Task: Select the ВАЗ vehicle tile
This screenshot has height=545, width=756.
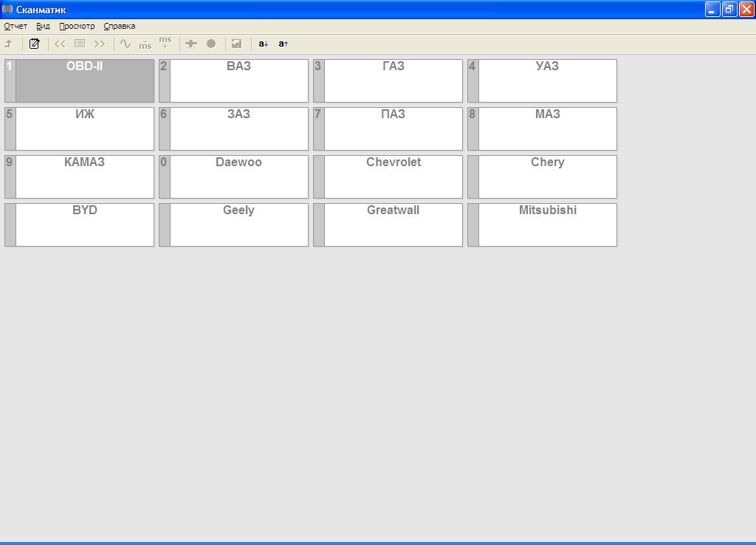Action: tap(234, 80)
